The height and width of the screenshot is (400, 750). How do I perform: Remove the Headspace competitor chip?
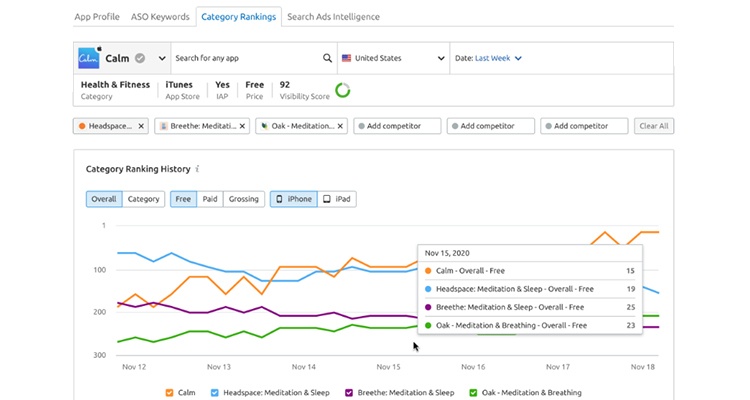(x=141, y=126)
